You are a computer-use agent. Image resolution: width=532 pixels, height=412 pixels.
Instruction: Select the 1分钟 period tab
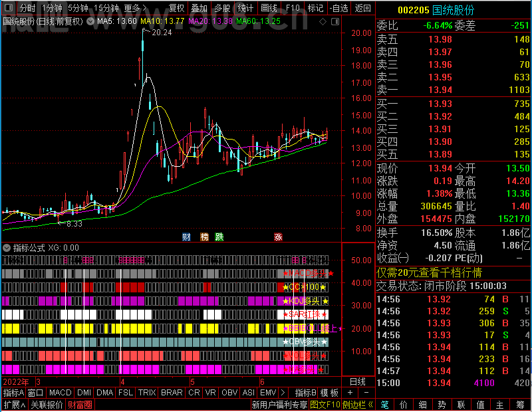[x=52, y=8]
